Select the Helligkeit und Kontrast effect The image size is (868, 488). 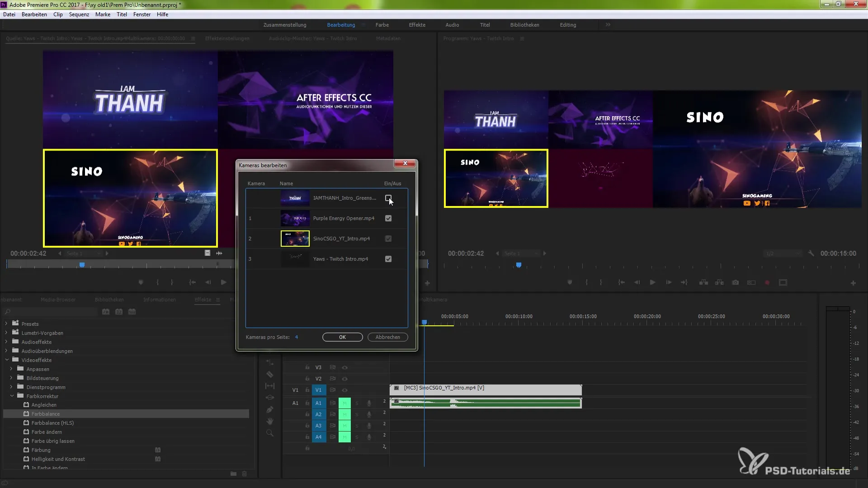(58, 459)
